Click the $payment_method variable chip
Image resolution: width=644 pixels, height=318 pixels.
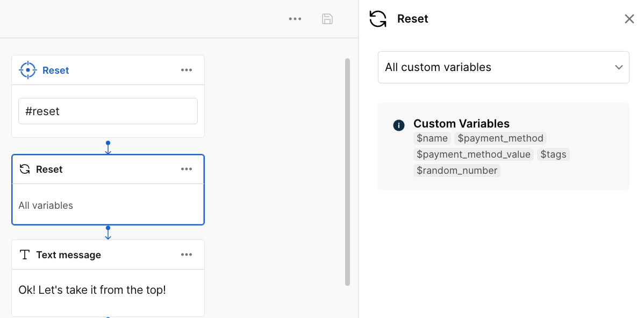(x=500, y=138)
